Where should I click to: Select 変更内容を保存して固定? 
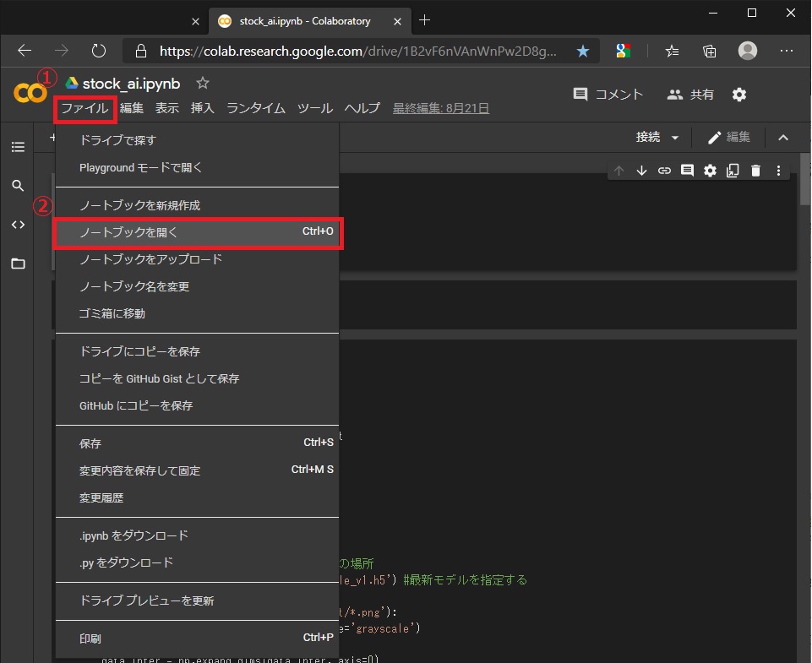198,470
